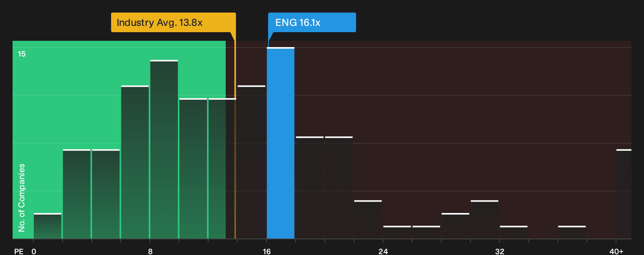Click the No. of Companies axis title
The image size is (644, 255).
22,198
